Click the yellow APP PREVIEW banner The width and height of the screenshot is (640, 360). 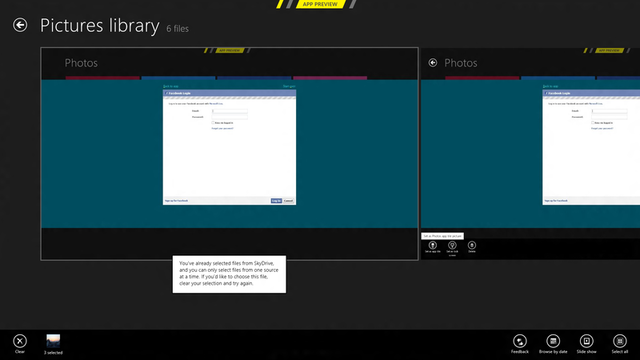(x=320, y=4)
